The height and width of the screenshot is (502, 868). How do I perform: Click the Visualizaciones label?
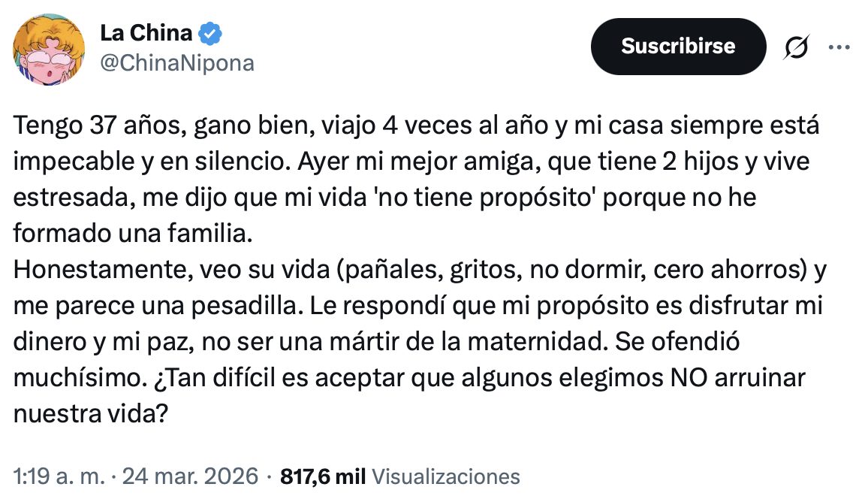[446, 476]
